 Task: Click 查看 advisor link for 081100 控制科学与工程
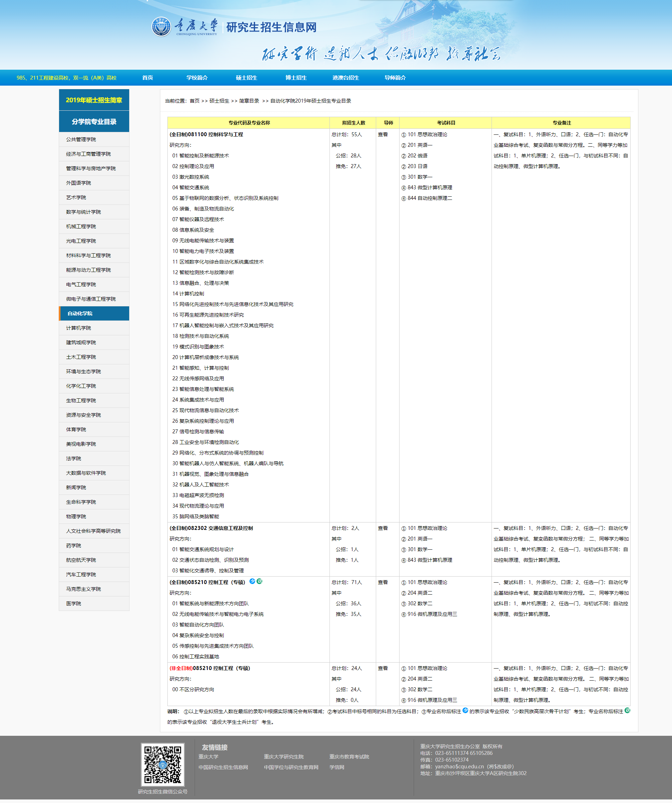(x=383, y=134)
